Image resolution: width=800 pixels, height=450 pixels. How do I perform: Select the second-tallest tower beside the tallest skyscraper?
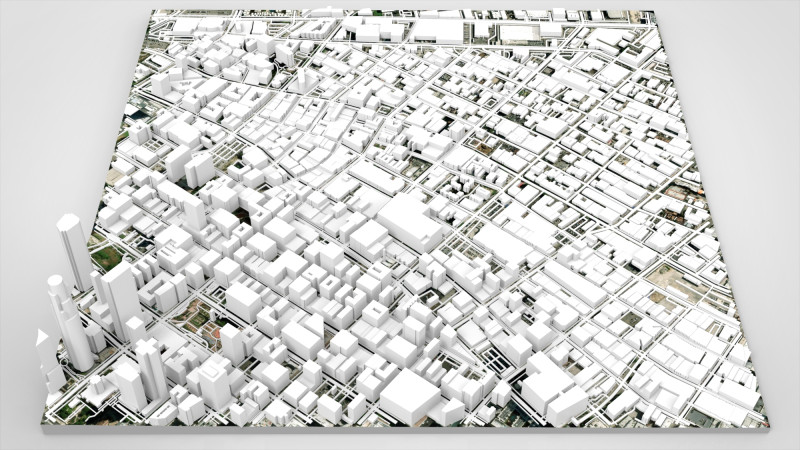pos(120,295)
